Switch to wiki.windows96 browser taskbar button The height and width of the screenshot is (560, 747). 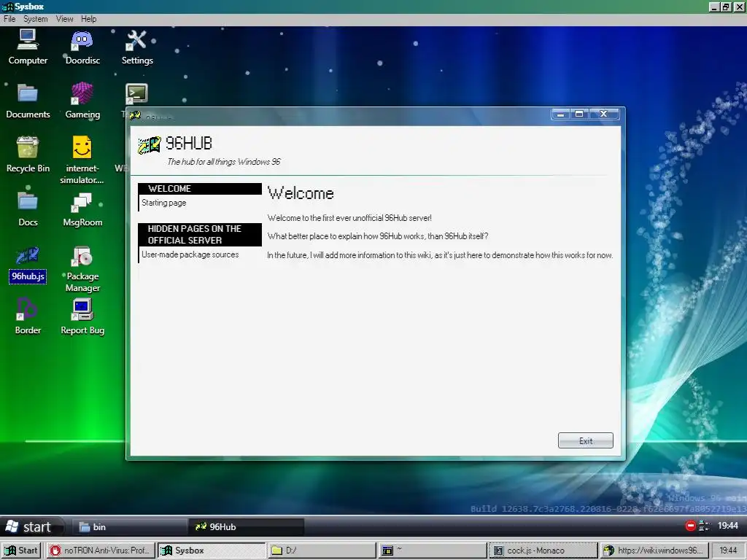coord(654,551)
